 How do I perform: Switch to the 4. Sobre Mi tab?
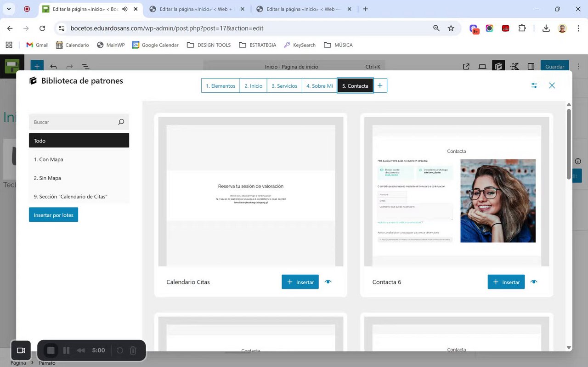[x=319, y=85]
